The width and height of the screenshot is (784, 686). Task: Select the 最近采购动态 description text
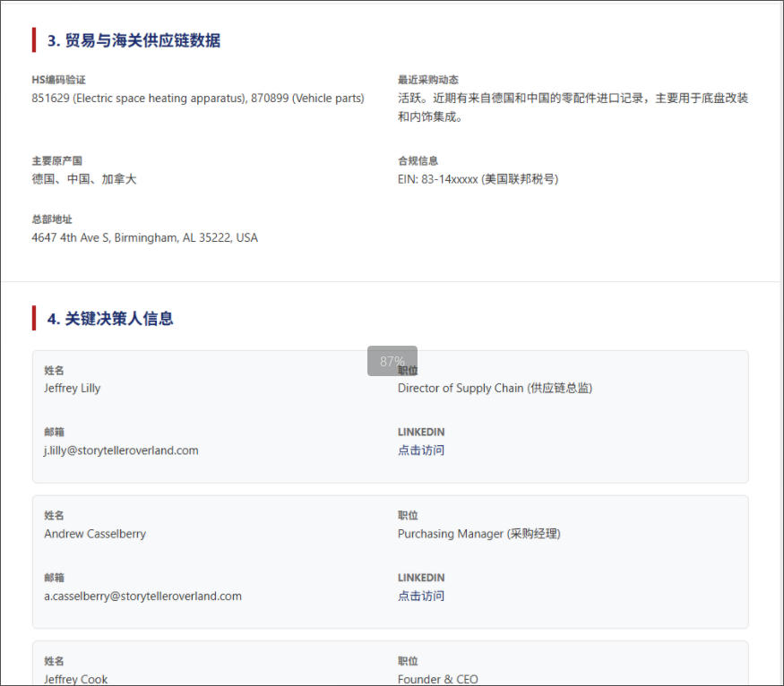(x=573, y=107)
